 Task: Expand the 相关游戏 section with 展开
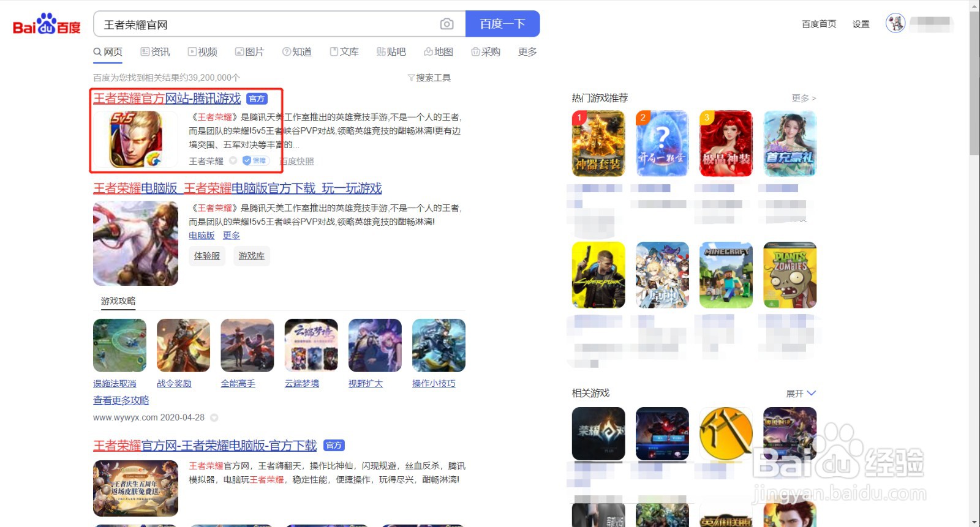(x=801, y=394)
